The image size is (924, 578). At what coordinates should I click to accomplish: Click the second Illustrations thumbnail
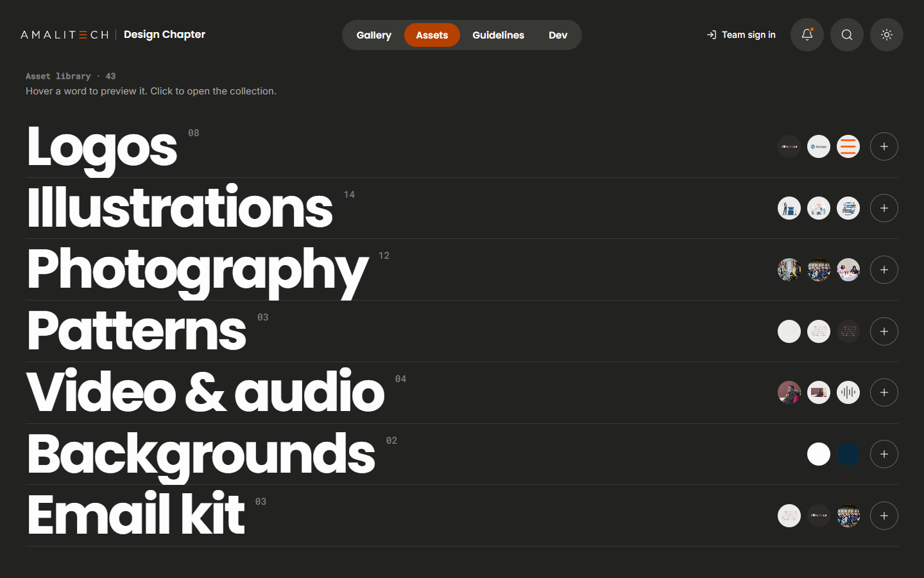(819, 208)
